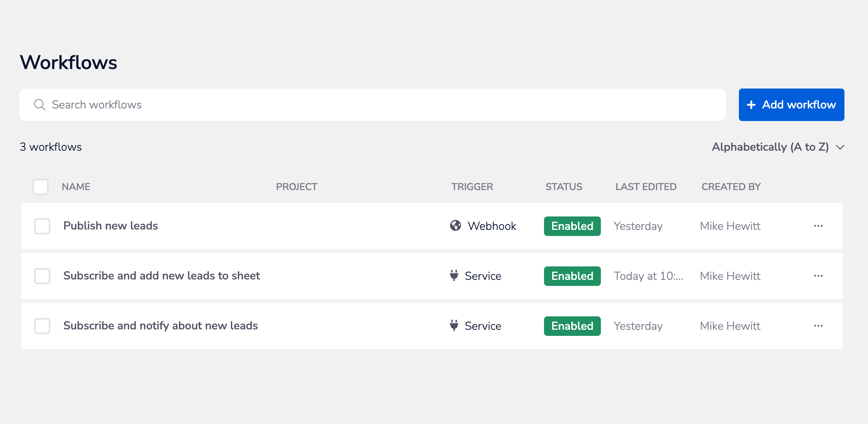Open the ellipsis menu on the last workflow row
868x424 pixels.
819,326
